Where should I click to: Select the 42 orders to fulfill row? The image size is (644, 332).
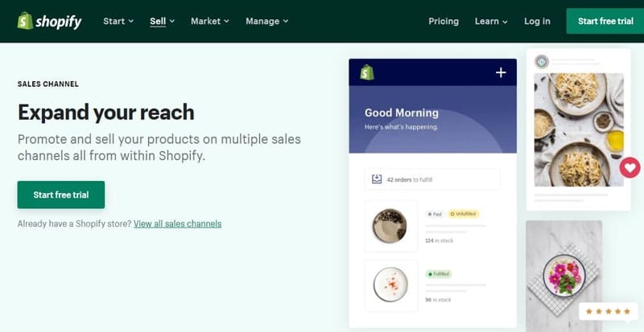point(432,179)
